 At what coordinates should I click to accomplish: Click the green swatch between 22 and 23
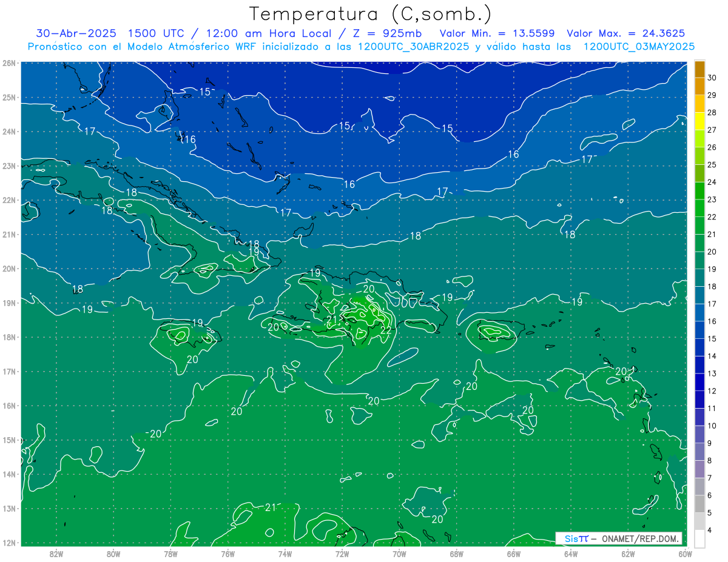(x=699, y=209)
